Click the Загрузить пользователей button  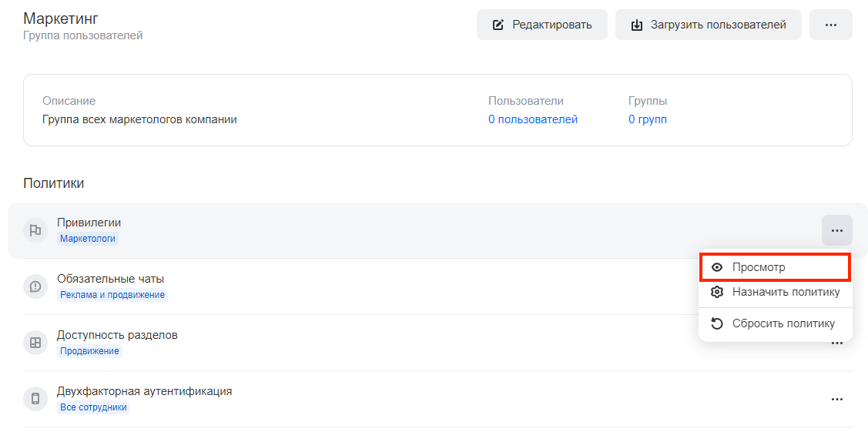(x=709, y=25)
